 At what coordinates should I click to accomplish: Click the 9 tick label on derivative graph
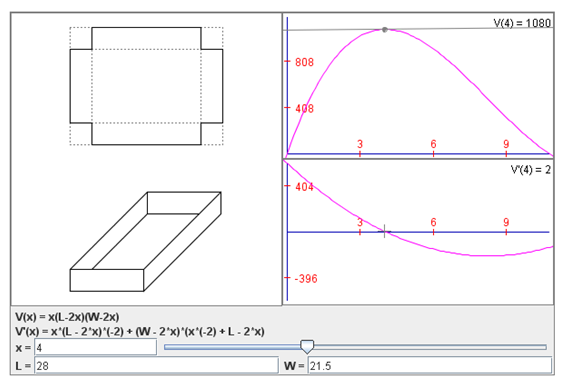pos(506,222)
